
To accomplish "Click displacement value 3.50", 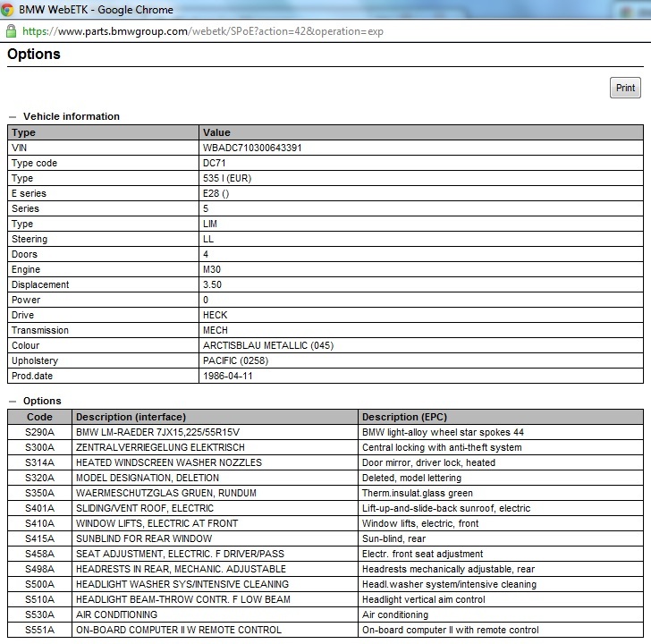I will click(212, 284).
